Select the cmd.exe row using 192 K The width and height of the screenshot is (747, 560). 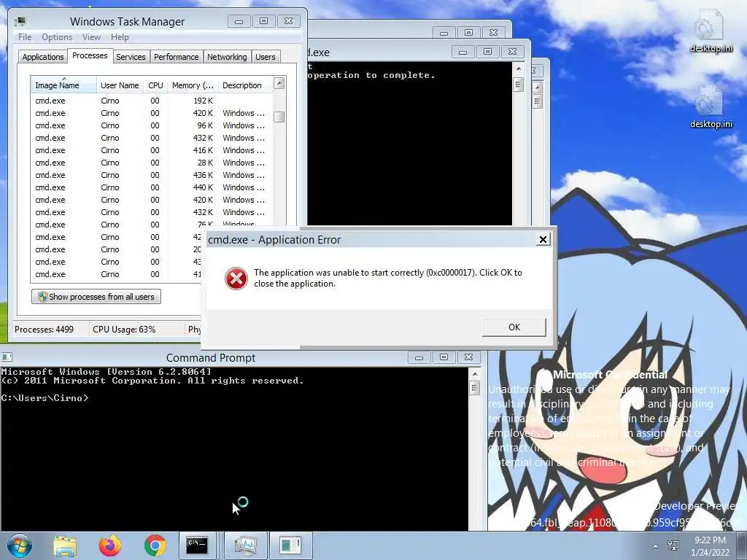click(152, 101)
